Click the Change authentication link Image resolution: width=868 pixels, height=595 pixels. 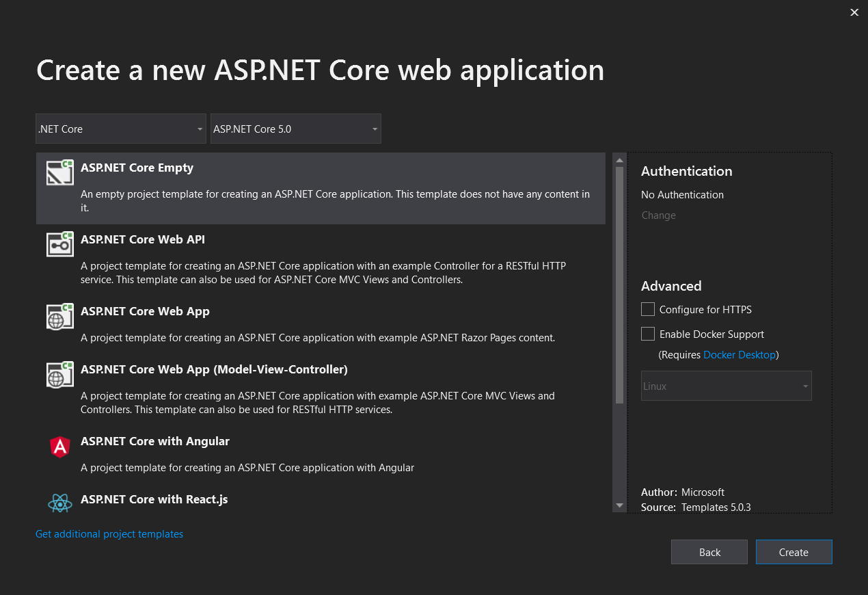click(x=658, y=215)
